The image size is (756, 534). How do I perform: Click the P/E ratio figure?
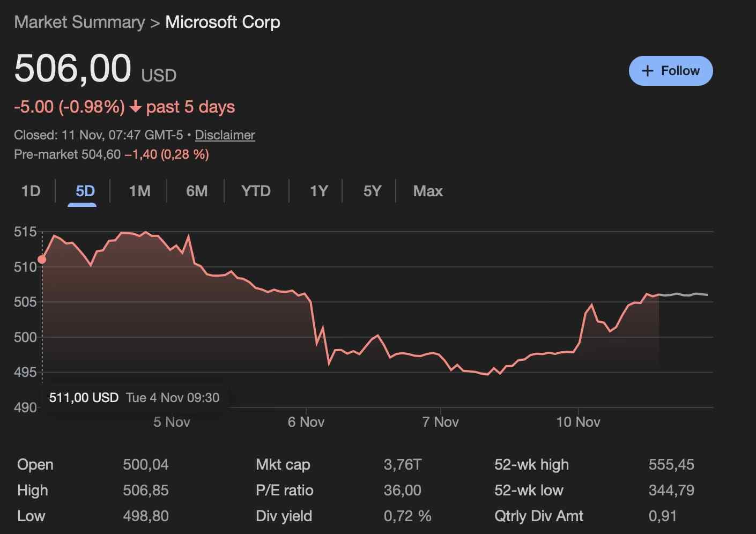click(403, 490)
